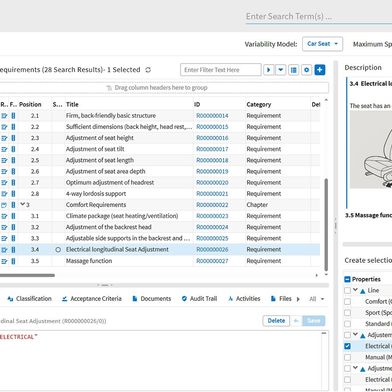The image size is (392, 392).
Task: Open chapter icon for Comfort Requirements row
Action: point(4,205)
